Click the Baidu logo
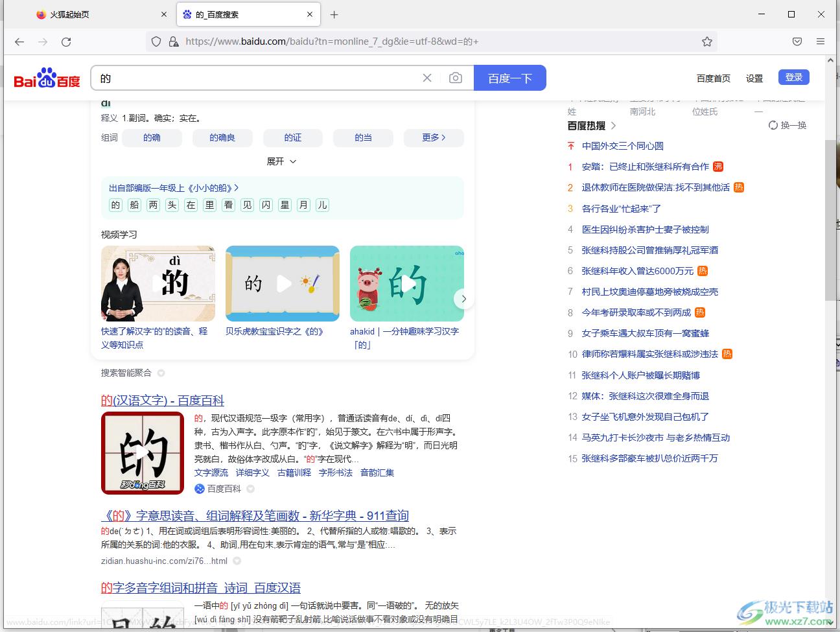This screenshot has width=840, height=632. point(47,78)
